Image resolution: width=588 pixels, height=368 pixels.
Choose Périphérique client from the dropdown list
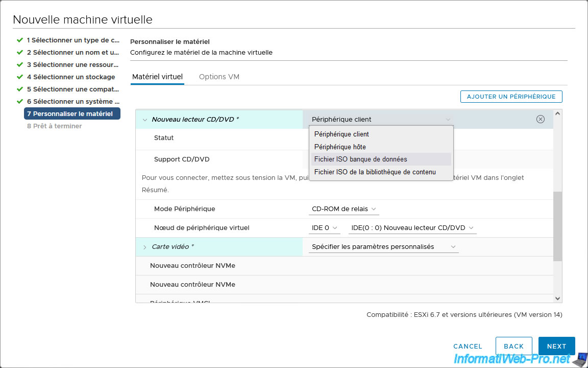tap(341, 134)
